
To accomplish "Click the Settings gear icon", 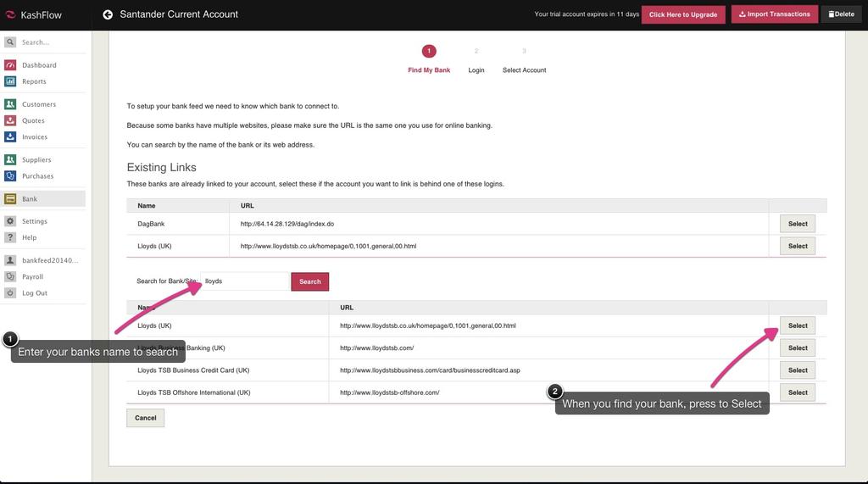I will click(10, 221).
